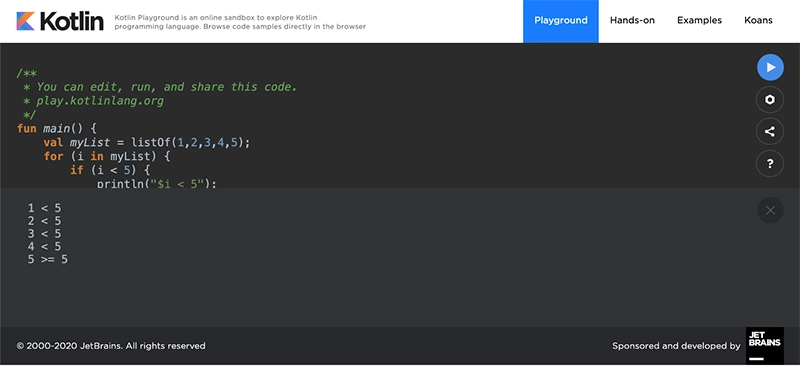The width and height of the screenshot is (800, 366).
Task: Click the '5 >= 5' output line
Action: coord(47,259)
